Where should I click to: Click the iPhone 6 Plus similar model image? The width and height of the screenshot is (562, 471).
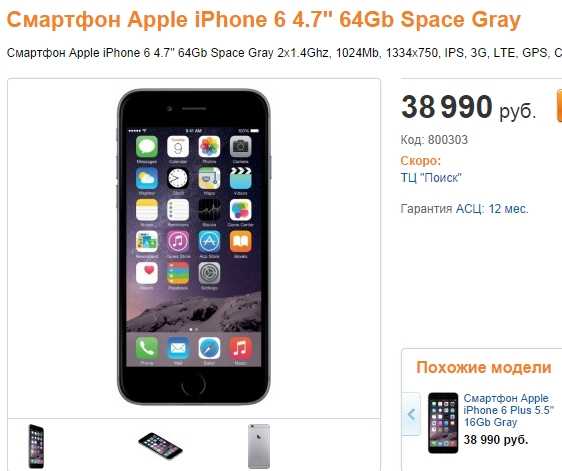click(x=443, y=423)
